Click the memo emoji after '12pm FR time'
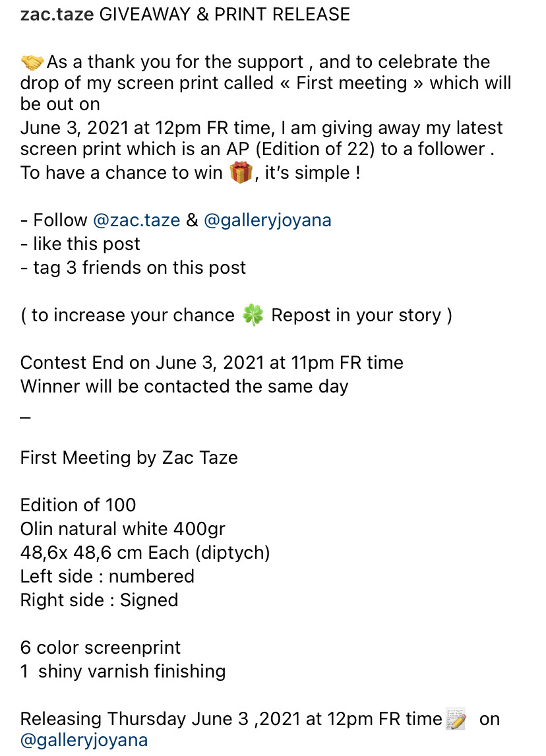Image resolution: width=546 pixels, height=756 pixels. 456,719
